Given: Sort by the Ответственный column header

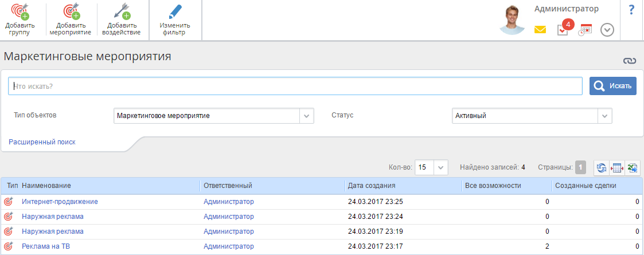Looking at the screenshot, I should pyautogui.click(x=228, y=186).
